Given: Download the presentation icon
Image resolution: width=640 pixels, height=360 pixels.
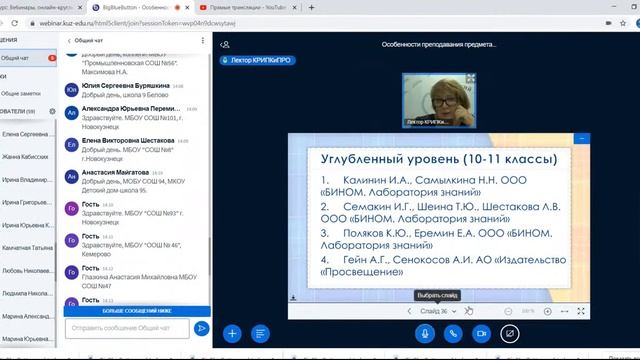Looking at the screenshot, I should 293,298.
